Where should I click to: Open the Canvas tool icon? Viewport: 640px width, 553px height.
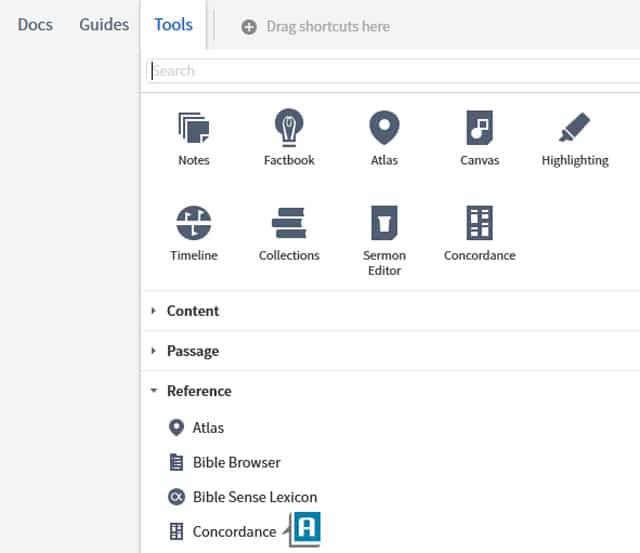[479, 129]
